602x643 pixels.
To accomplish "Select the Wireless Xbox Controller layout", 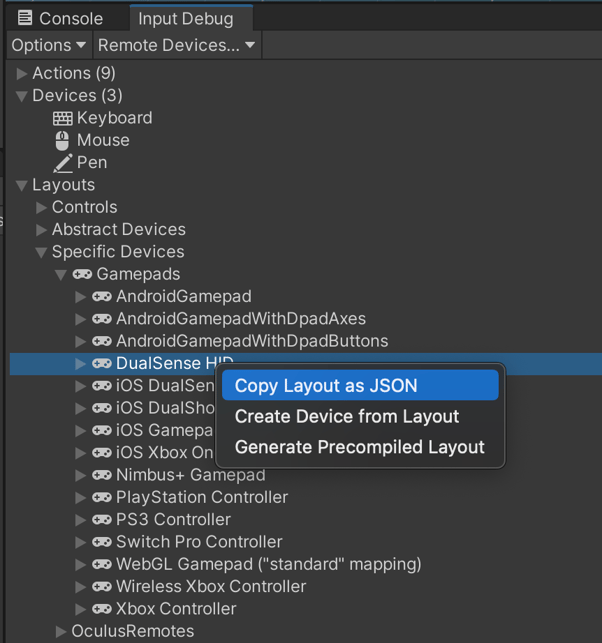I will tap(210, 587).
